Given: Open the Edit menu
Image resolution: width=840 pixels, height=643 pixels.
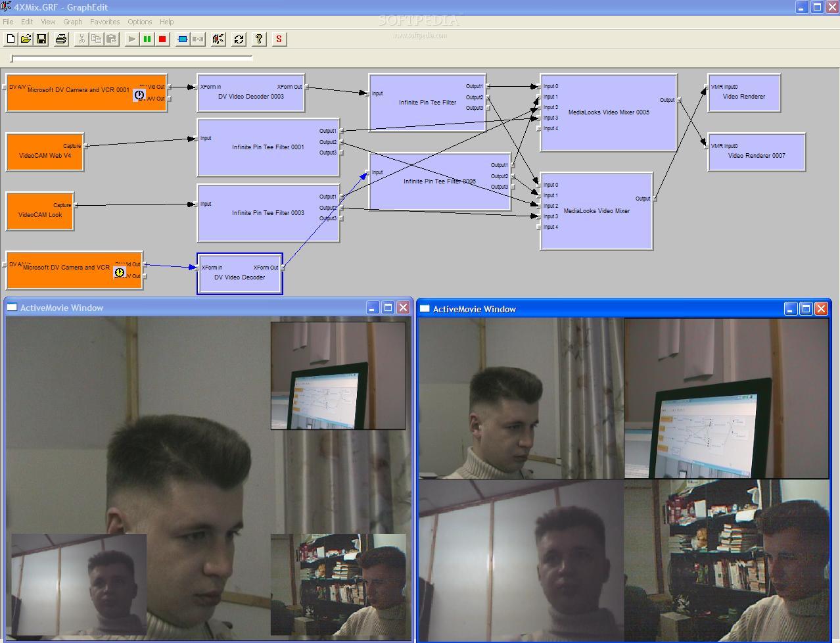Looking at the screenshot, I should [x=27, y=22].
